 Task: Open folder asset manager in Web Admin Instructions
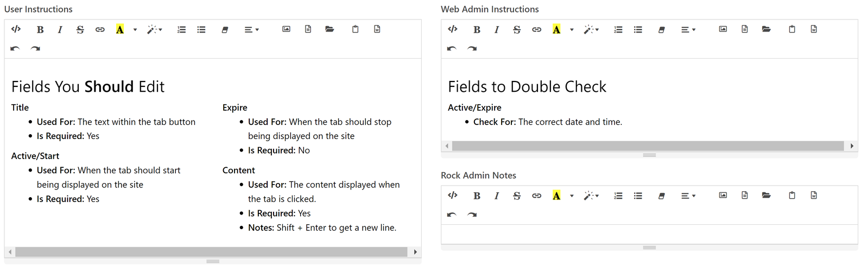tap(766, 29)
